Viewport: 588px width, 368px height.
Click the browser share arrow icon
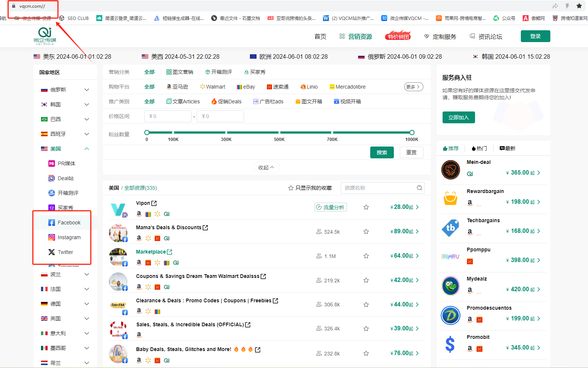coord(555,6)
